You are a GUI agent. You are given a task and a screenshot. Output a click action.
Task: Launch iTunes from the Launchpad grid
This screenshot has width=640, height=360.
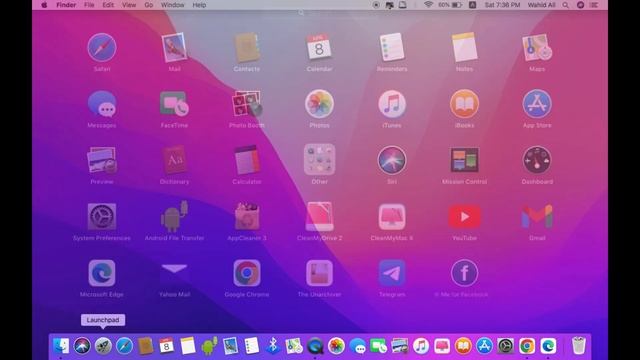tap(392, 104)
